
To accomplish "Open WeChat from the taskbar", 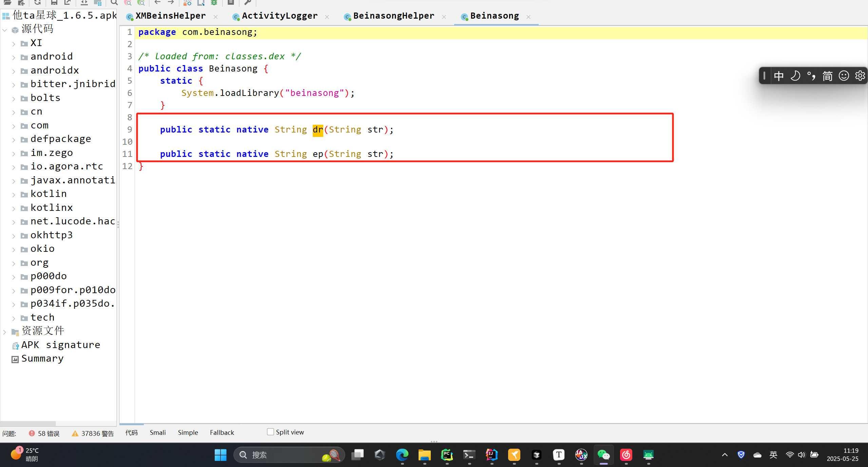I will click(x=604, y=455).
